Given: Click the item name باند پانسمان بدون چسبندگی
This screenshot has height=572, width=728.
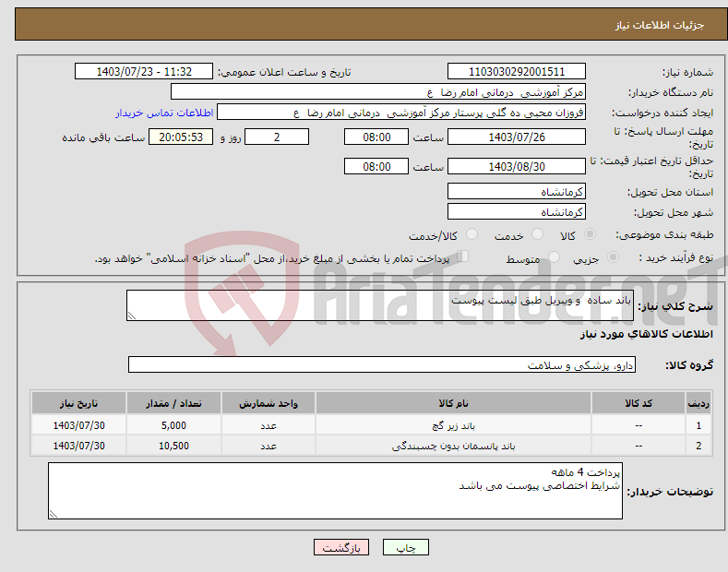Looking at the screenshot, I should pyautogui.click(x=453, y=446).
